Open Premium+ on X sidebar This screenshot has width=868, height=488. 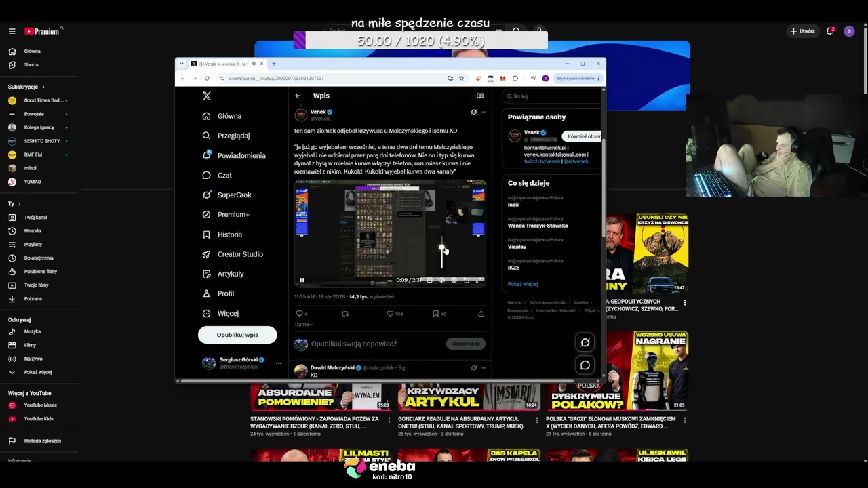[226, 215]
